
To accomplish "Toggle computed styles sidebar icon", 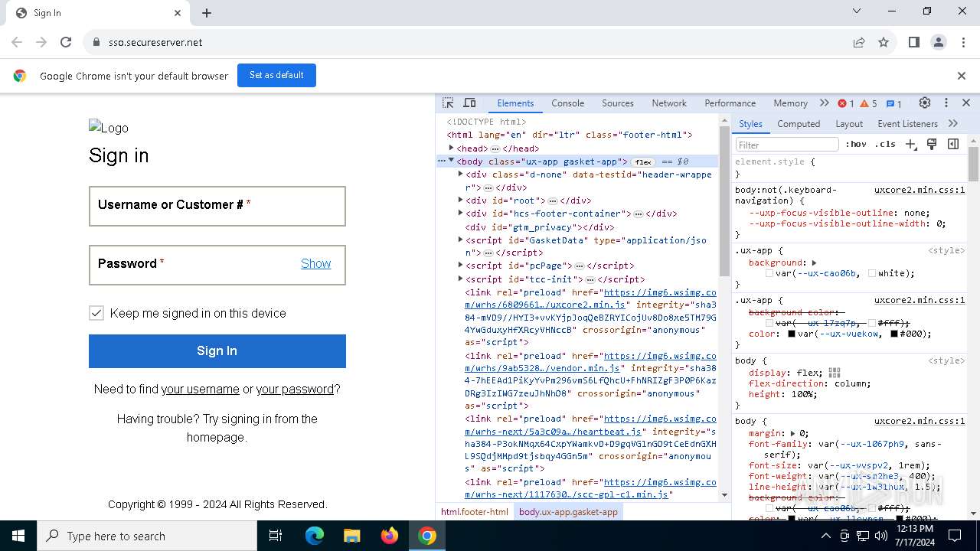I will coord(953,144).
